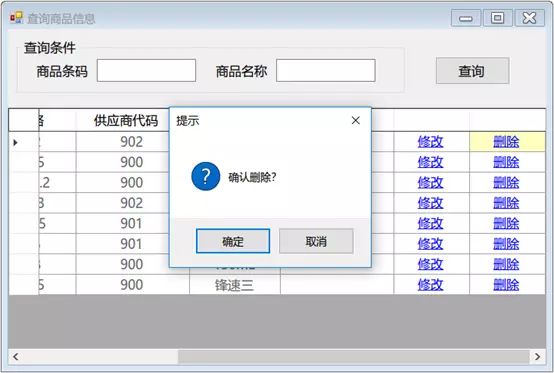Click the 供应商代码 column header
The height and width of the screenshot is (373, 554).
point(126,121)
